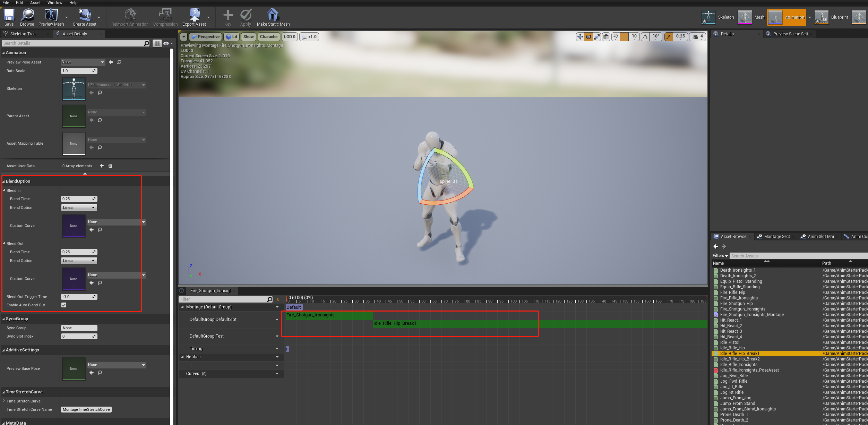Switch to the Skeleton Tree tab
Screen dimensions: 868x425
click(x=23, y=34)
